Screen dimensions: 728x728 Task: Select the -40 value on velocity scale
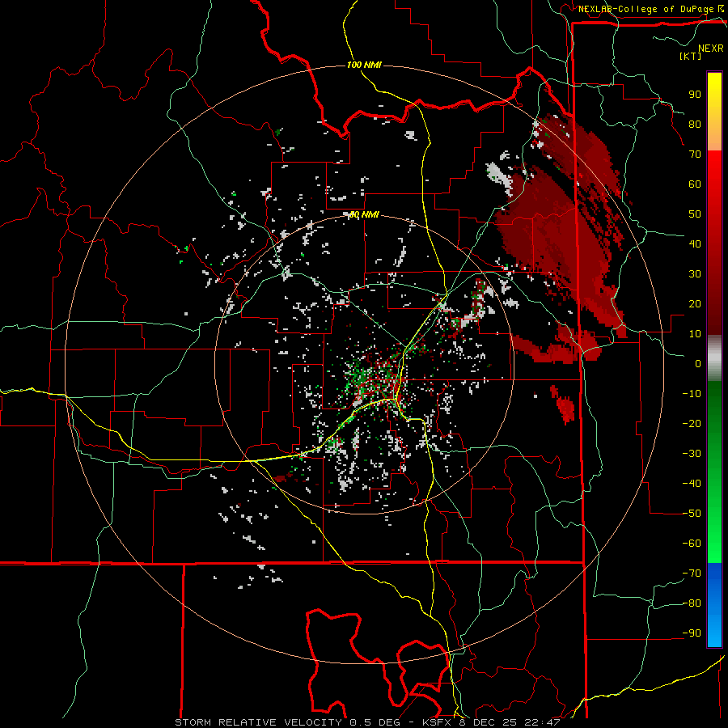[x=692, y=484]
